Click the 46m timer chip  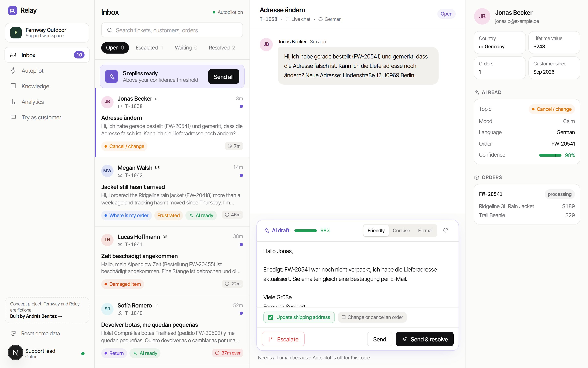pyautogui.click(x=233, y=215)
